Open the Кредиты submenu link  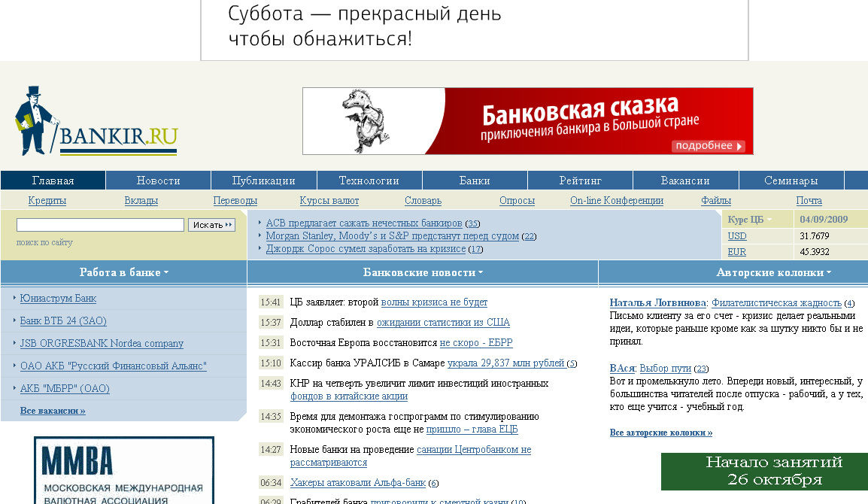[x=47, y=201]
